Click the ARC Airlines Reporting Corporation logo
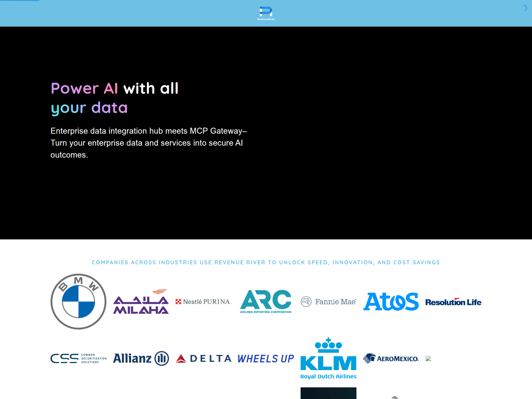The image size is (532, 399). (x=266, y=302)
